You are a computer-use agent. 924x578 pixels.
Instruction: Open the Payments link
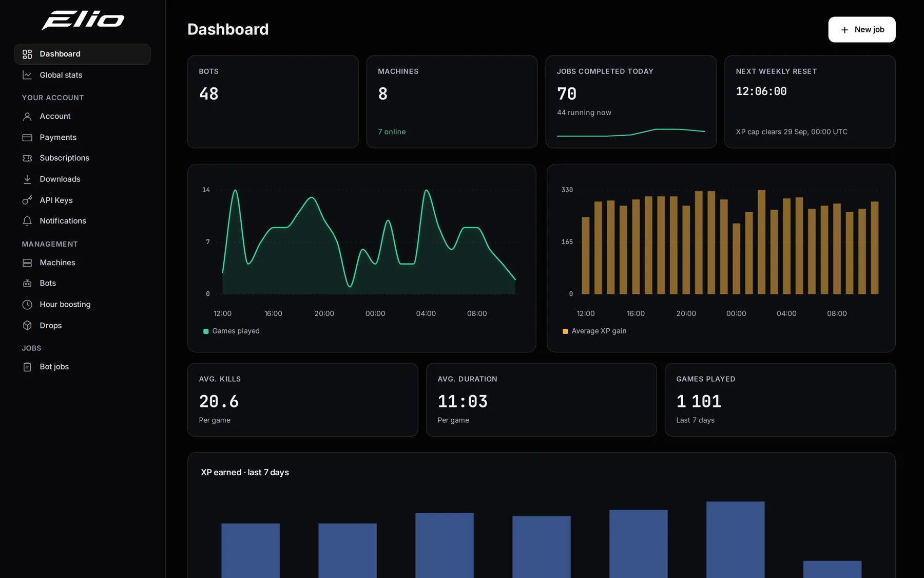(82, 138)
